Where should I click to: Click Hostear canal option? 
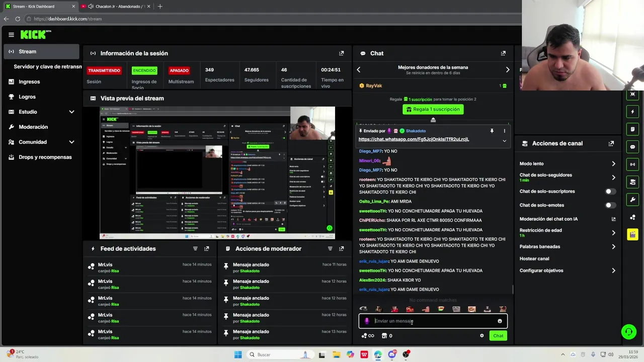pyautogui.click(x=534, y=258)
